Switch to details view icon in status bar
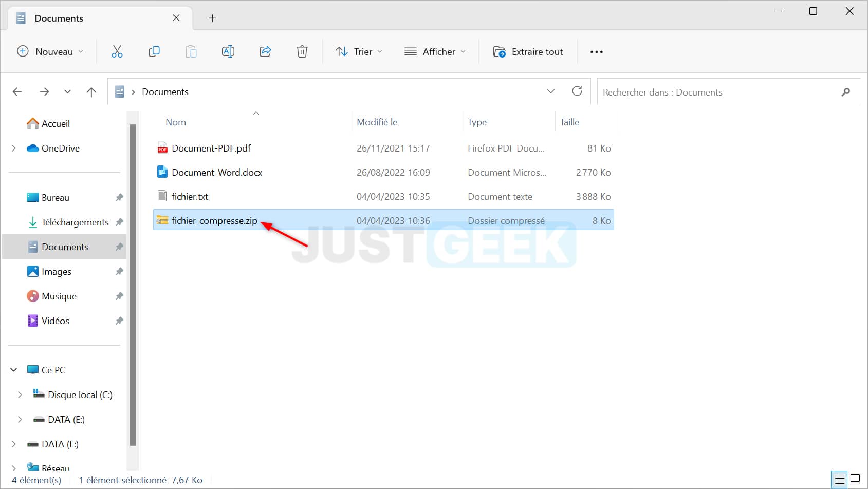868x489 pixels. tap(840, 480)
